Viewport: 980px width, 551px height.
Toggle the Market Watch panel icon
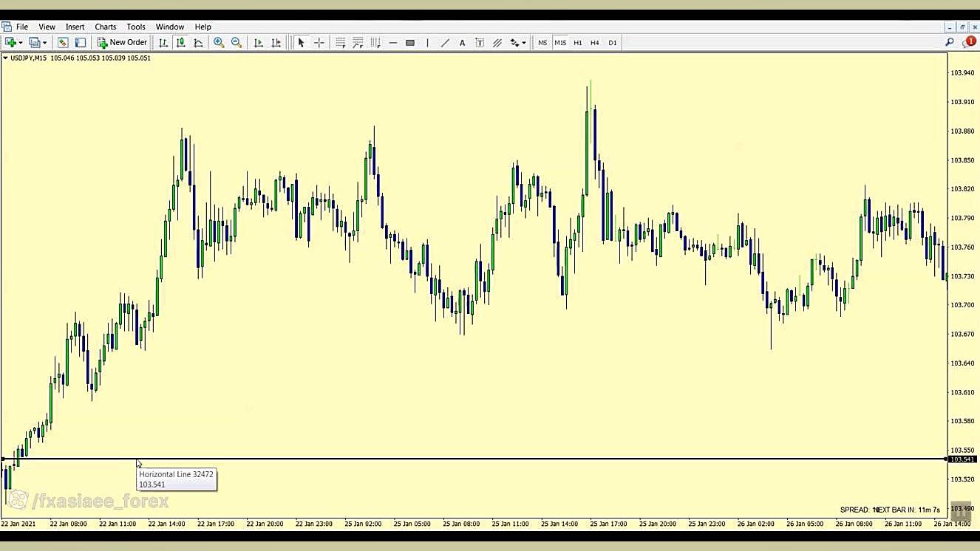click(63, 43)
